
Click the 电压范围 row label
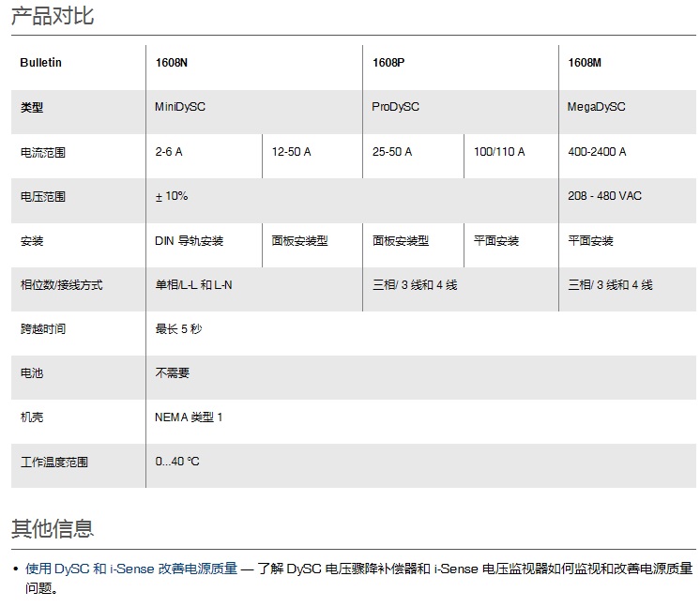click(43, 197)
